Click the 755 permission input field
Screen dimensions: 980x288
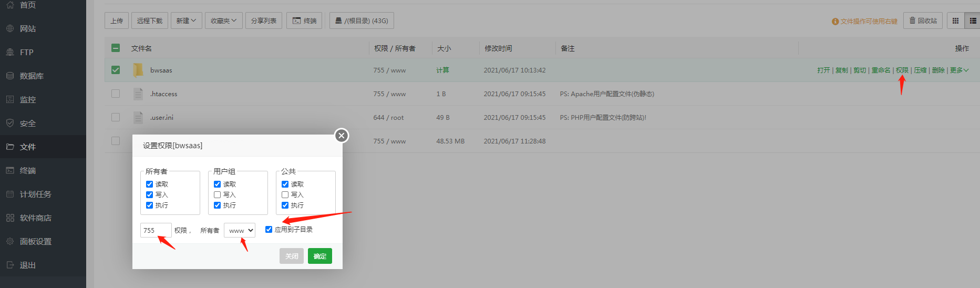[156, 230]
